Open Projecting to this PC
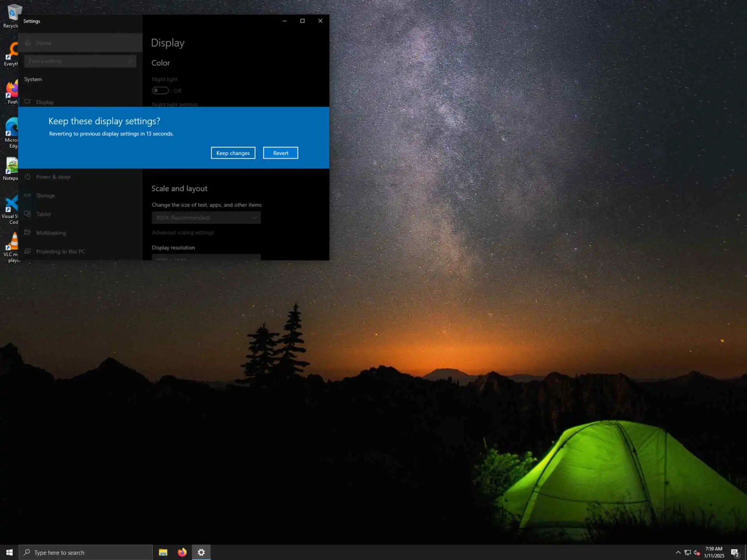 (60, 252)
